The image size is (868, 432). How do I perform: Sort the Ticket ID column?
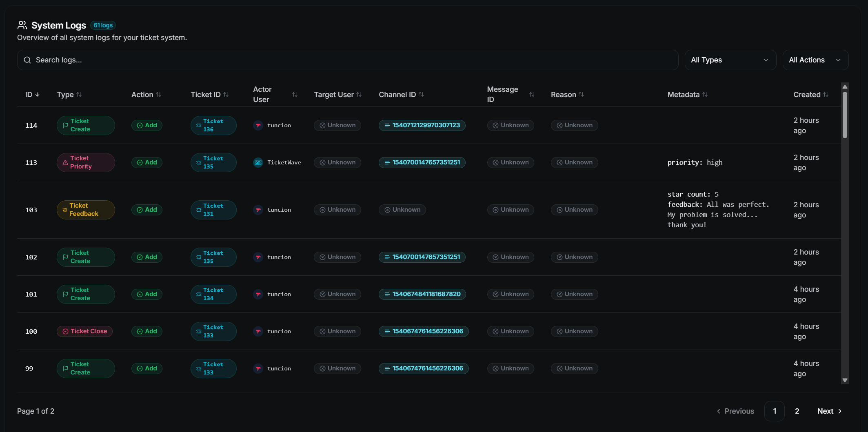(x=226, y=95)
